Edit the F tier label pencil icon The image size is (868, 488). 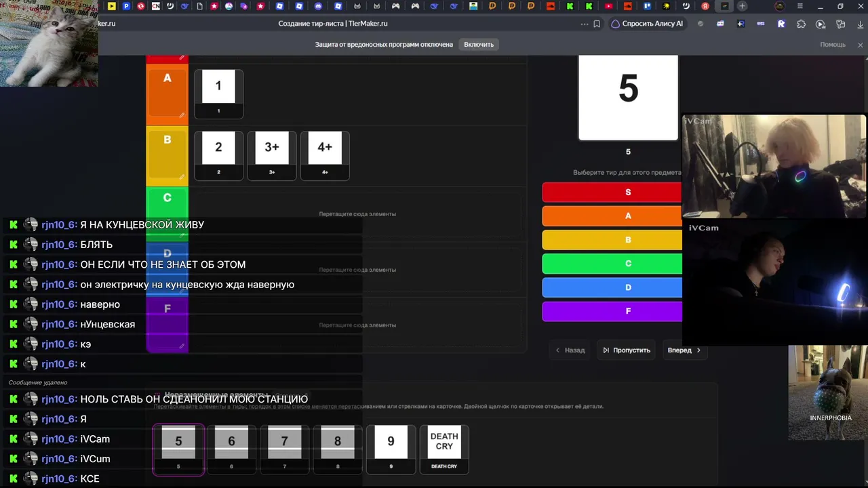pyautogui.click(x=182, y=346)
